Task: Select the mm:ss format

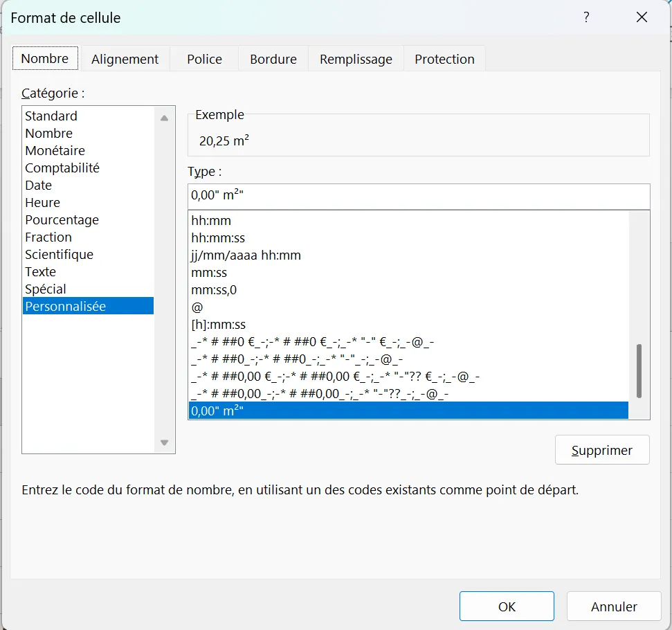Action: (x=408, y=272)
